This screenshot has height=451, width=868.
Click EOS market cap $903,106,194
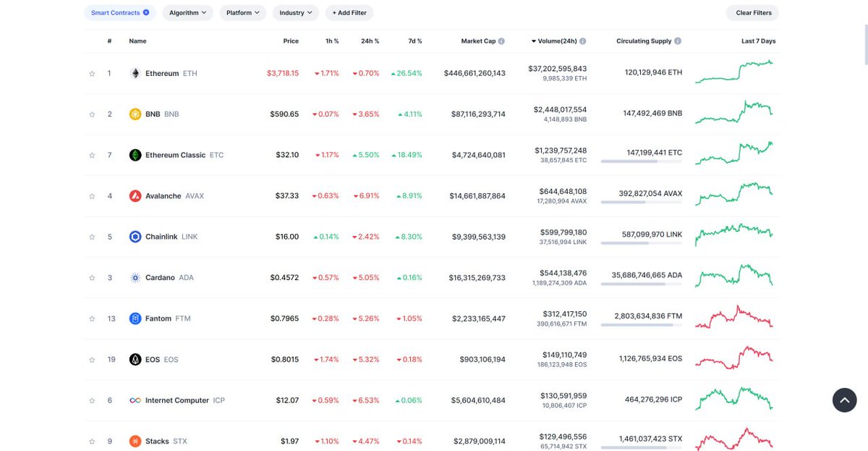482,360
